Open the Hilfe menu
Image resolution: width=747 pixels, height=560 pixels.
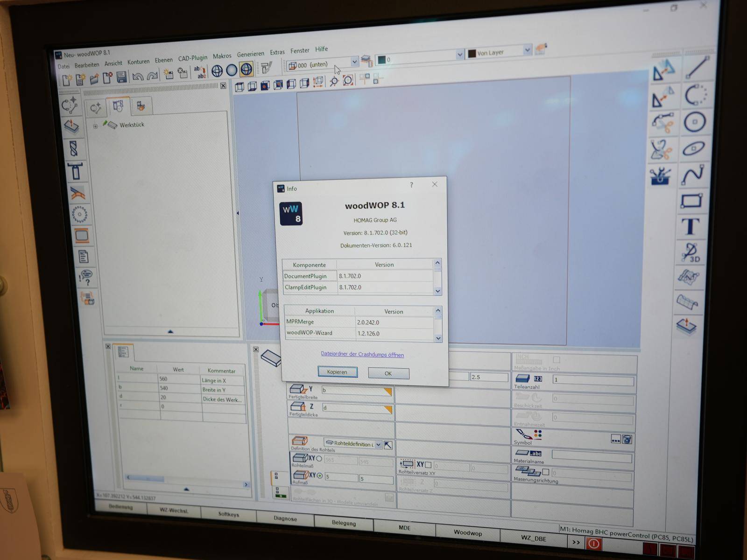tap(321, 49)
